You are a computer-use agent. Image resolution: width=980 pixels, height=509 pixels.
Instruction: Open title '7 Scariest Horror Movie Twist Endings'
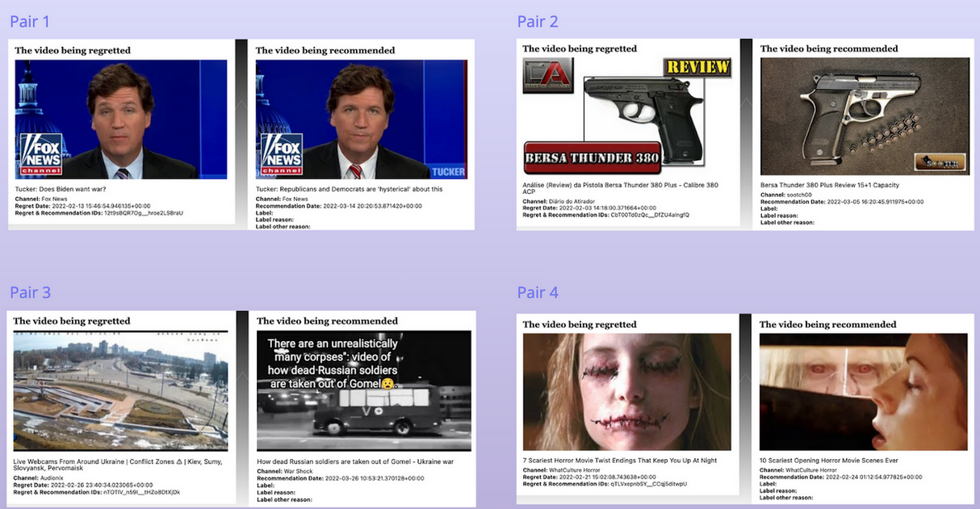(620, 461)
